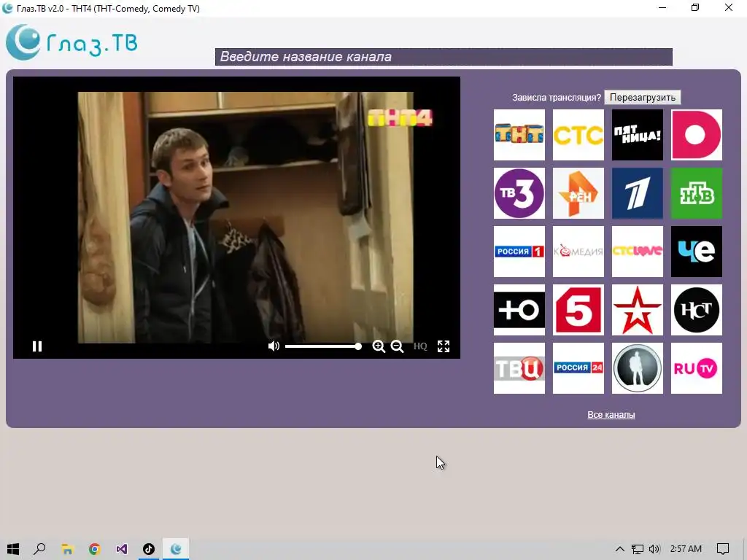
Task: Focus the channel name search field
Action: 444,57
